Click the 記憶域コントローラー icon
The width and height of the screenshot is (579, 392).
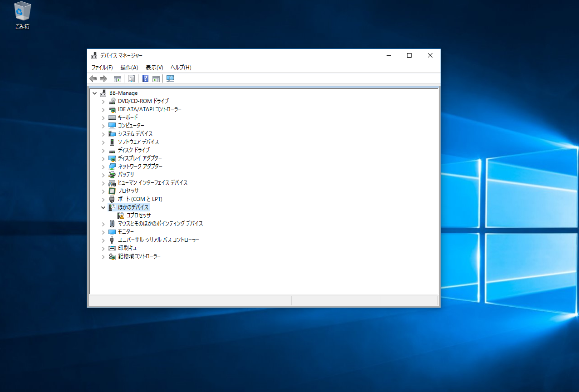pyautogui.click(x=112, y=256)
